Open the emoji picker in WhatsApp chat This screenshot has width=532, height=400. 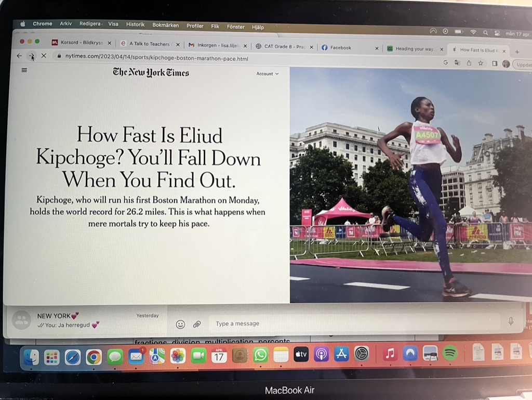pyautogui.click(x=180, y=324)
